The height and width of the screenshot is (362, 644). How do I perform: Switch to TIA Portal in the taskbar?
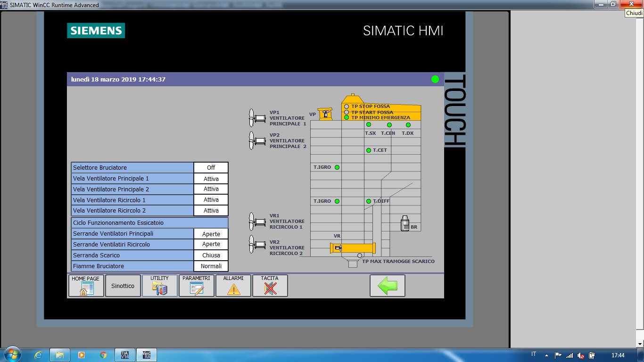(125, 355)
